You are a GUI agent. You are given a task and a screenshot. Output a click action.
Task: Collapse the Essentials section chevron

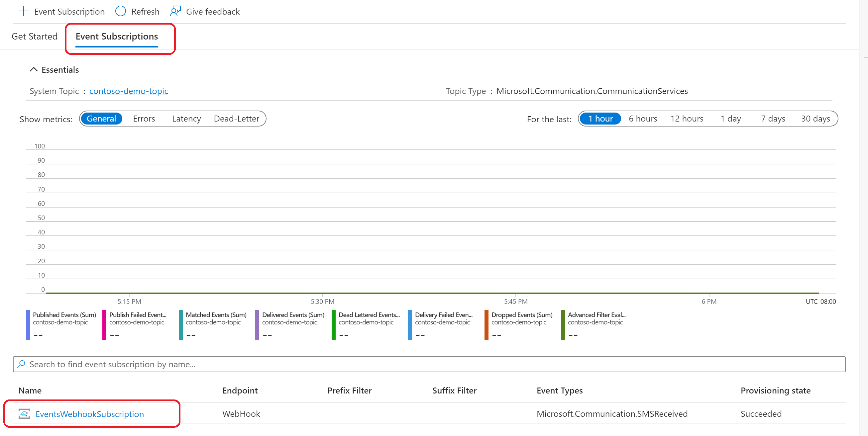33,70
